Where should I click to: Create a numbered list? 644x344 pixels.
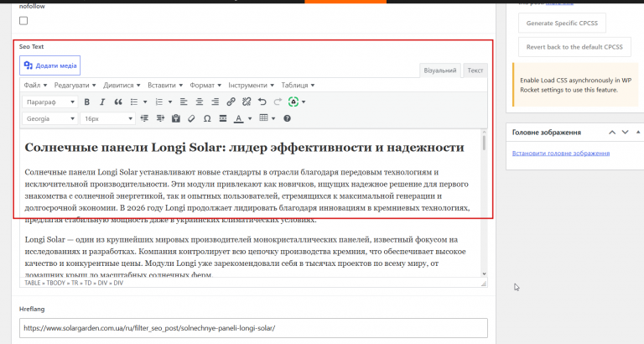(x=159, y=102)
